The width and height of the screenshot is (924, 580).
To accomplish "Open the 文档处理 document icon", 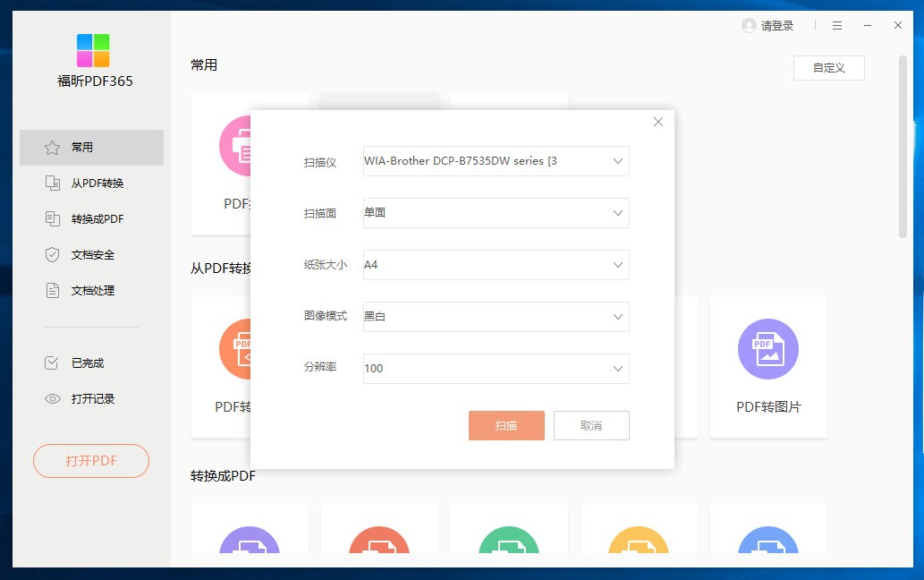I will tap(52, 290).
